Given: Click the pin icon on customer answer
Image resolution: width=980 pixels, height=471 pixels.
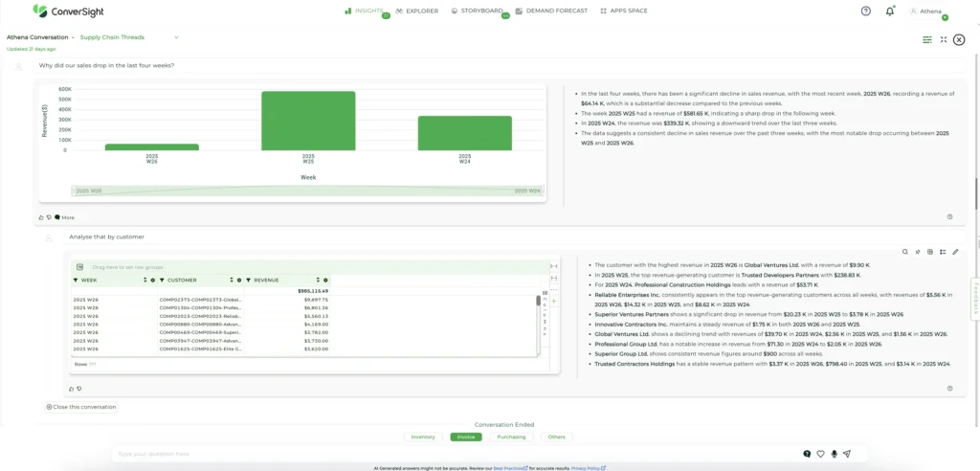Looking at the screenshot, I should [x=918, y=252].
